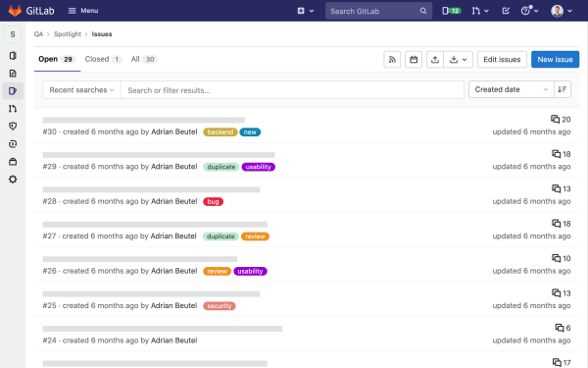Click the usability label on issue #26
Viewport: 588px width, 368px height.
click(250, 271)
